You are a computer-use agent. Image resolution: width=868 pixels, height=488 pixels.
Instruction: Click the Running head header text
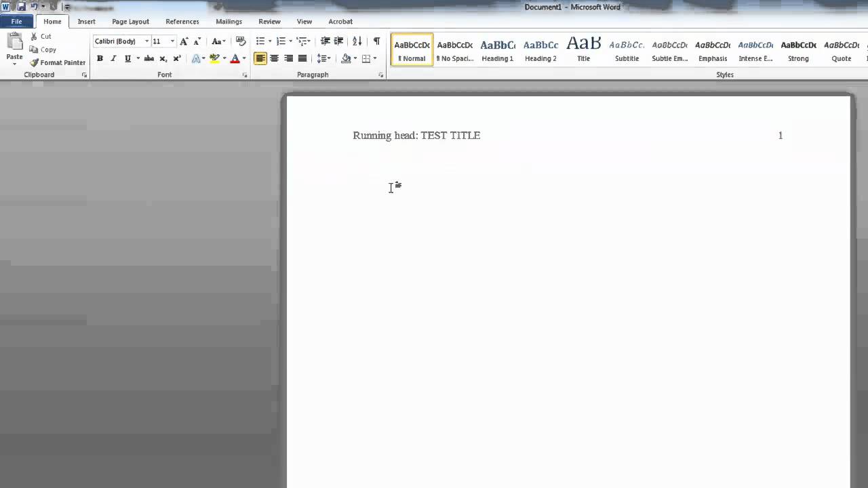[x=416, y=136]
